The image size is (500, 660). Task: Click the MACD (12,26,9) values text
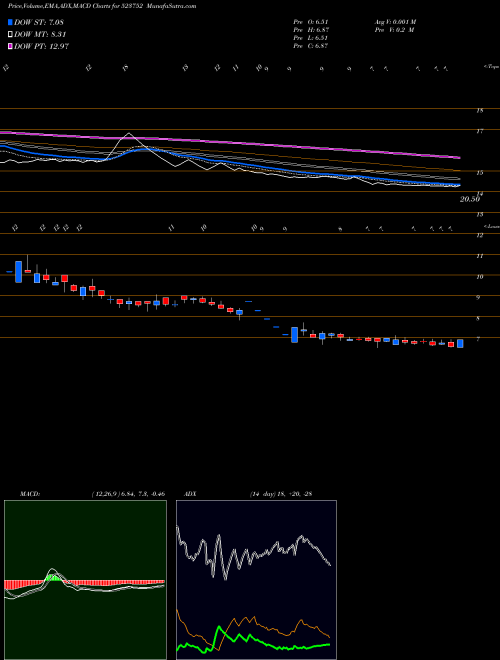coord(128,494)
